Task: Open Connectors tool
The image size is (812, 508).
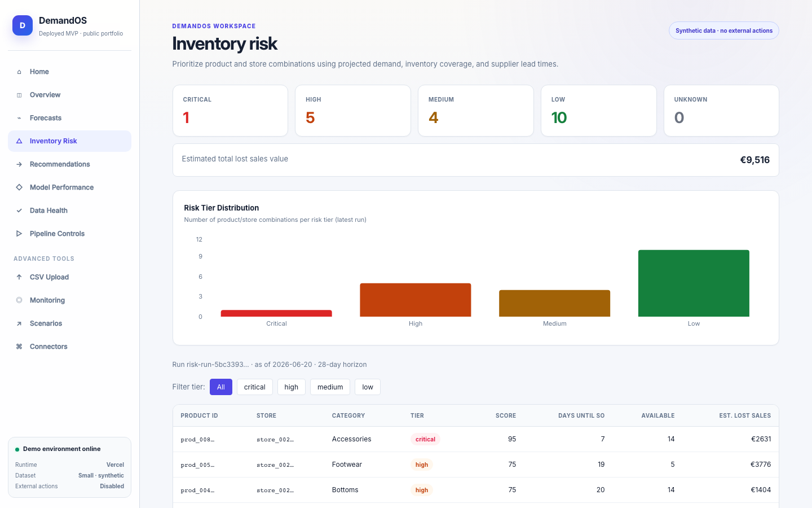Action: [x=69, y=347]
